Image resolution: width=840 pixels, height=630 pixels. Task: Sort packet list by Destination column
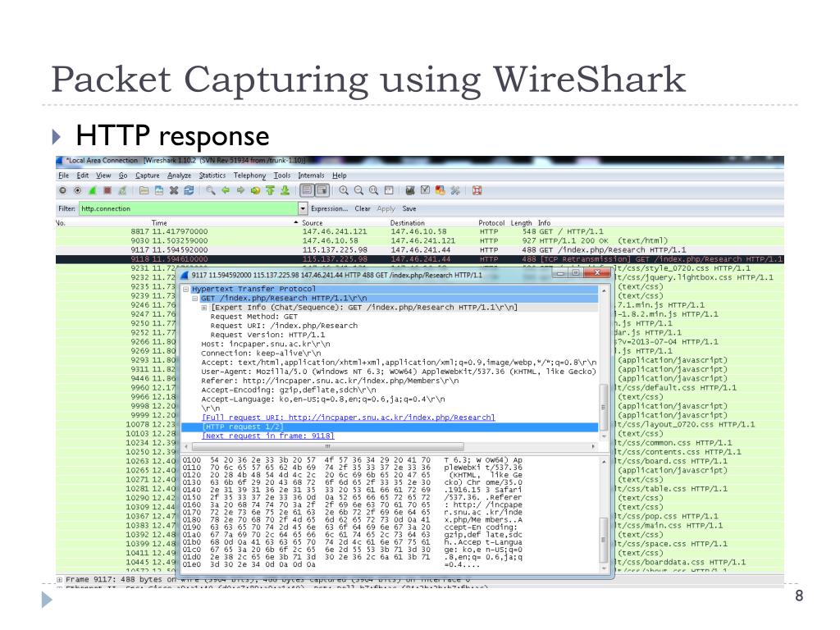[x=407, y=223]
